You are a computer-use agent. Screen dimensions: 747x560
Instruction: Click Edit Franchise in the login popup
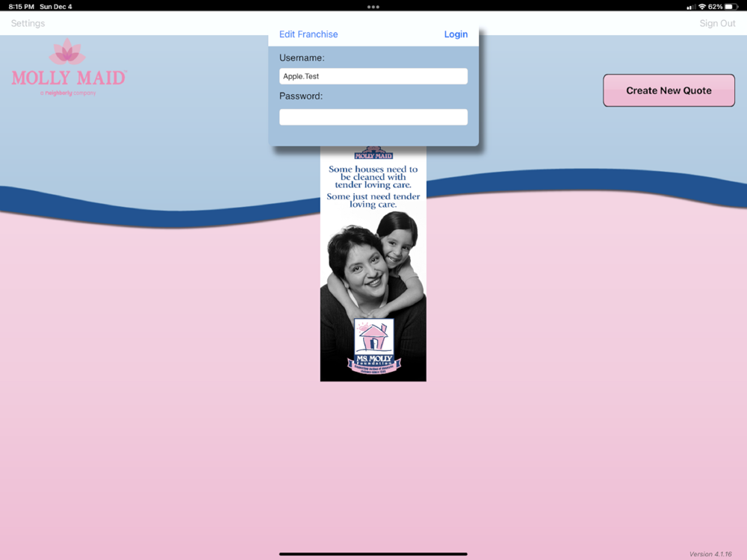tap(309, 34)
